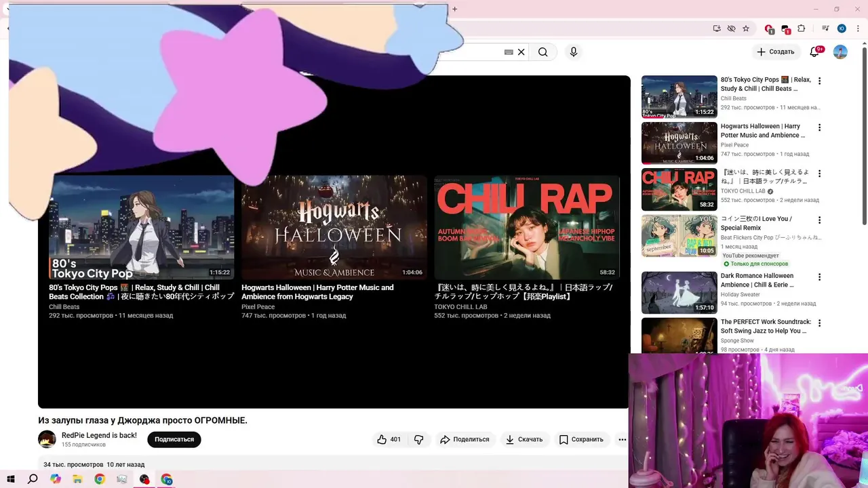Open options for sidebar Japanese rap playlist video

(x=819, y=174)
